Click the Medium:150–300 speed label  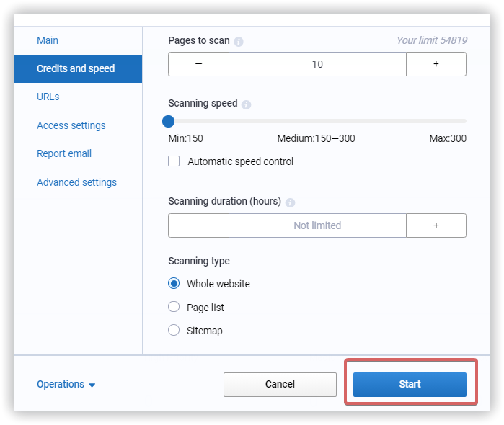[317, 138]
